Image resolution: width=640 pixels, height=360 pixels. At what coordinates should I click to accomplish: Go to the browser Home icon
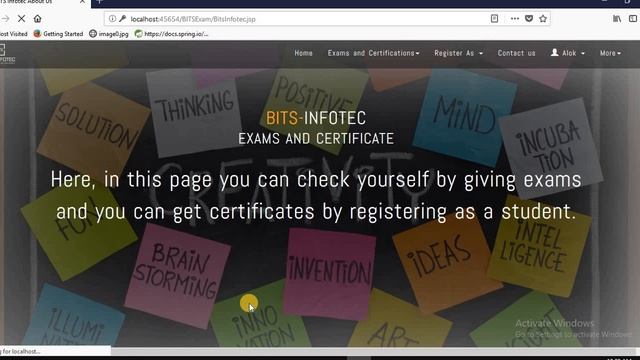pos(38,19)
